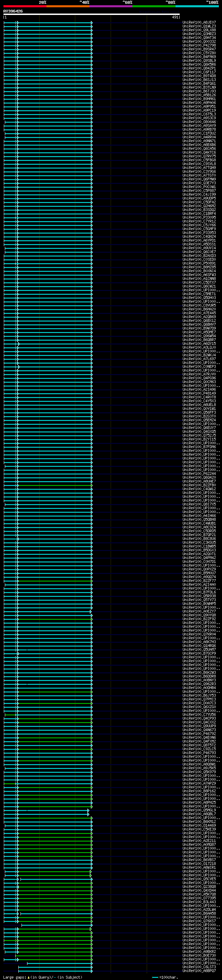Select UniRef100_B4FM69 label
222x980 pixels.
click(199, 57)
